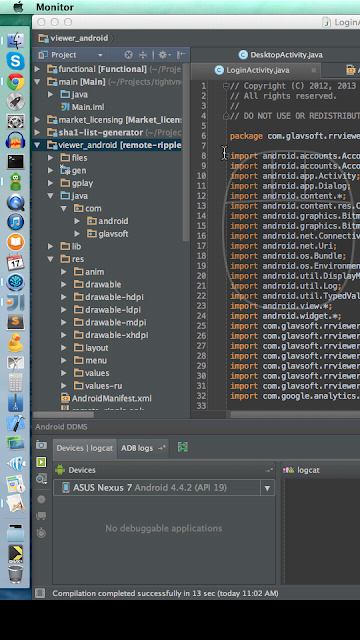Hide the Project tool window panel
Viewport: 360px width, 640px height.
pyautogui.click(x=181, y=55)
